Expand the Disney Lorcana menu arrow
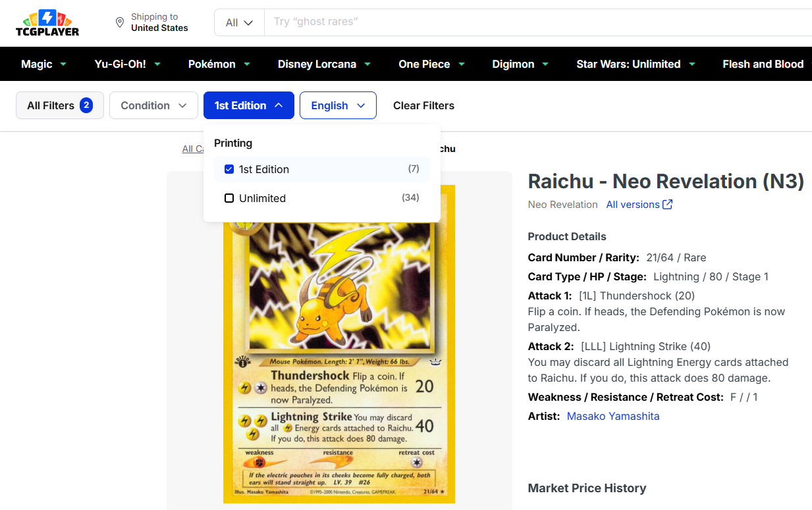The height and width of the screenshot is (510, 812). (x=367, y=64)
